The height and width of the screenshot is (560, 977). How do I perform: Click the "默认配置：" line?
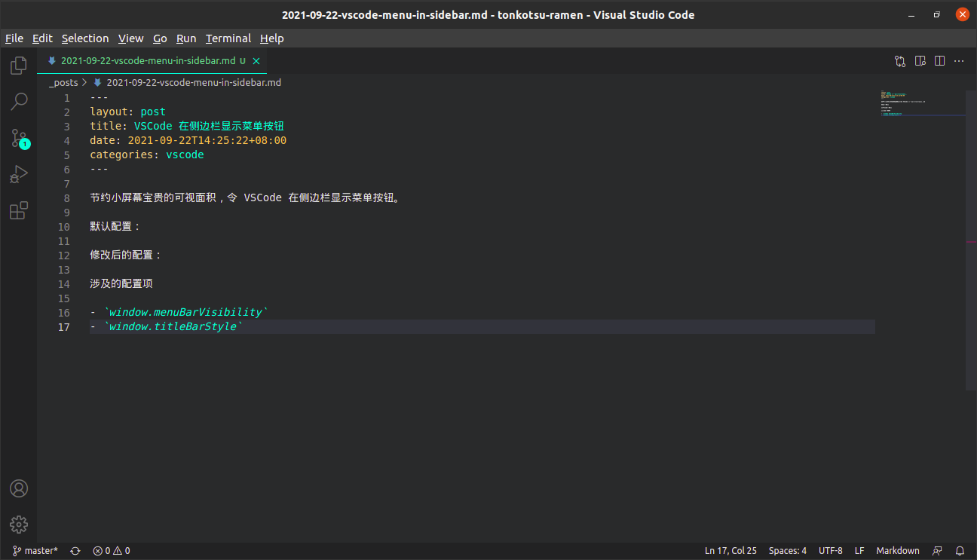115,227
